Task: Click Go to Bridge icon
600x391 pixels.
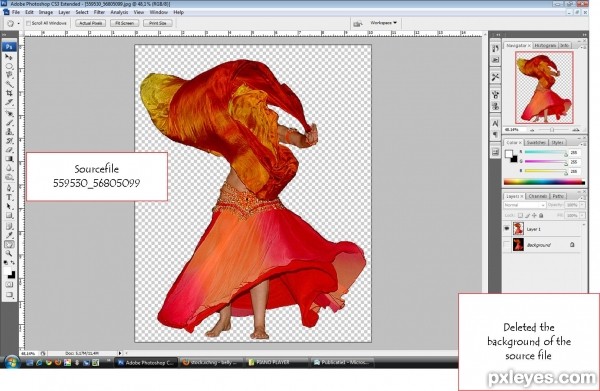Action: tap(357, 24)
